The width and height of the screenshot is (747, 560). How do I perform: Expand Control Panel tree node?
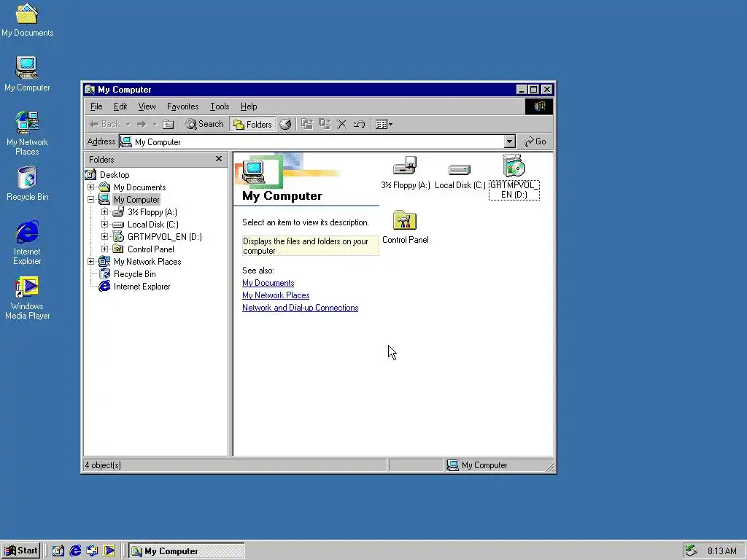(x=105, y=249)
